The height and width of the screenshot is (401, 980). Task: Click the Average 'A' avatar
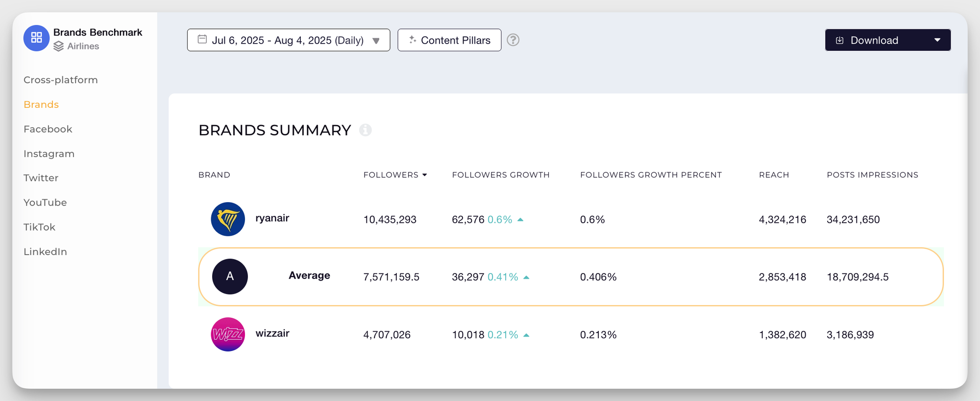click(230, 277)
